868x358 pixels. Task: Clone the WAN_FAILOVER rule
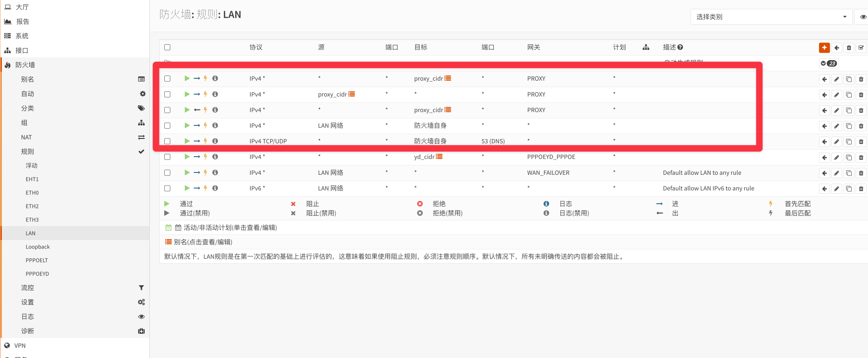pos(849,173)
